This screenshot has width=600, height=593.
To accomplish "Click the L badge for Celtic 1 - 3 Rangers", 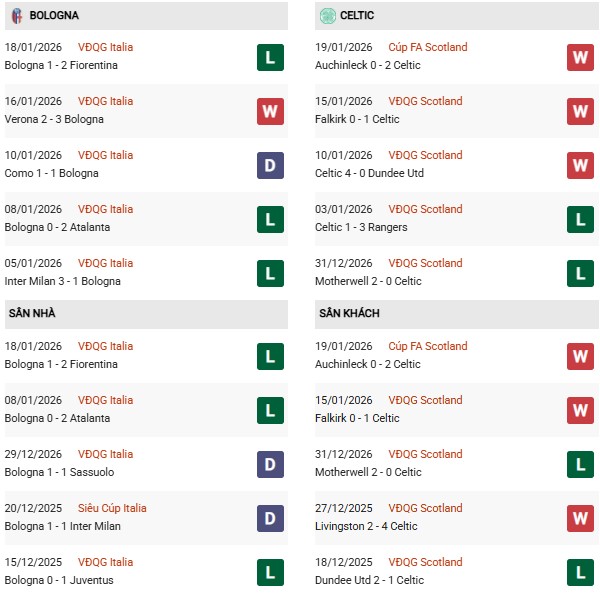I will click(580, 219).
